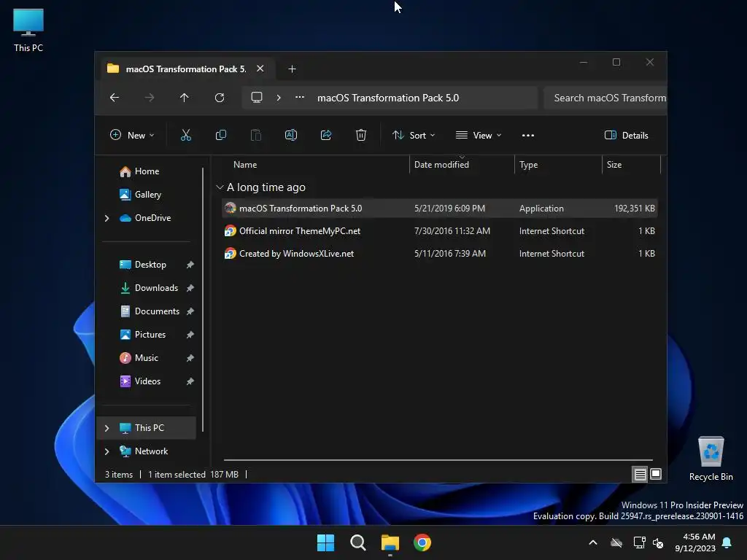
Task: Click the Delete trash icon
Action: [361, 135]
